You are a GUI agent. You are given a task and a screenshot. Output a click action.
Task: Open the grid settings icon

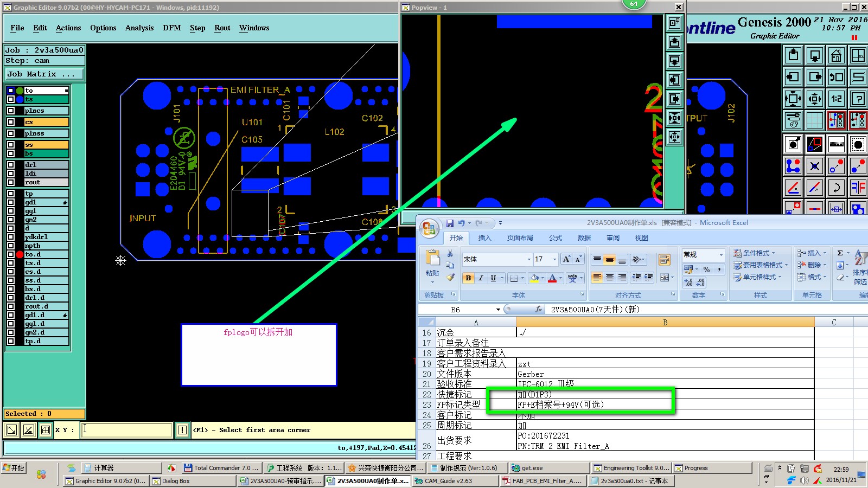click(x=815, y=120)
